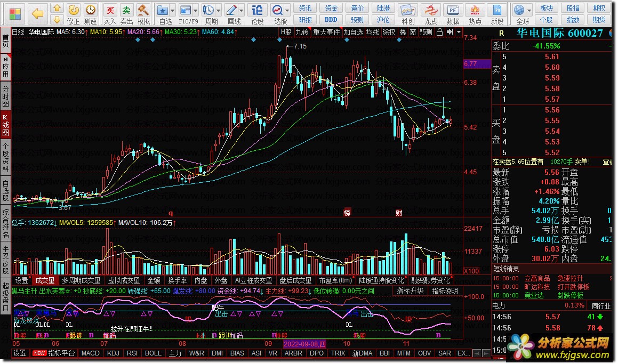Toggle the 叠 overlay option

pyautogui.click(x=403, y=33)
